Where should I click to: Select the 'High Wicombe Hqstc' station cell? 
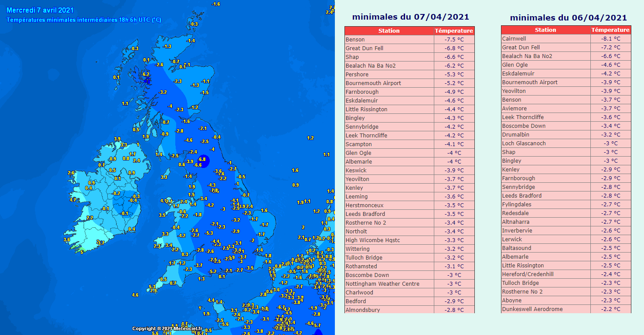coord(389,240)
